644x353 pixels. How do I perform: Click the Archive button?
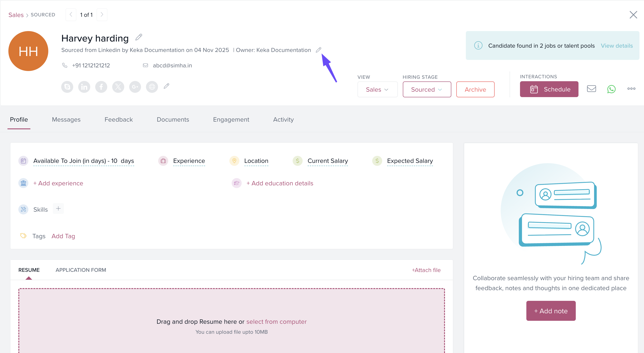tap(475, 90)
